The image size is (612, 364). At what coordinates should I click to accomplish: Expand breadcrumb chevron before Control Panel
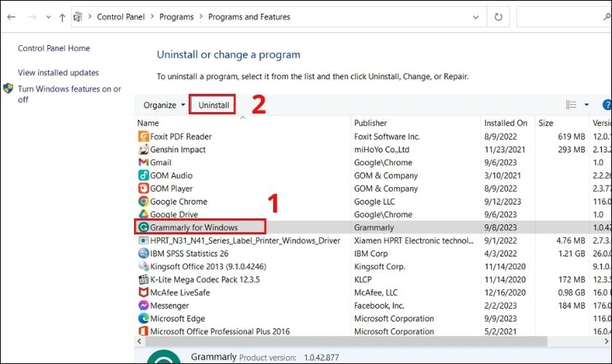click(90, 17)
